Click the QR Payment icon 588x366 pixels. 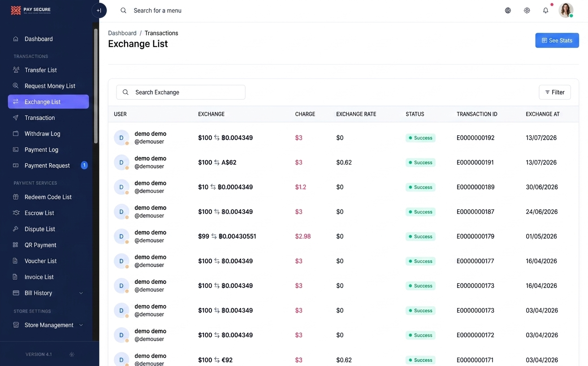16,245
